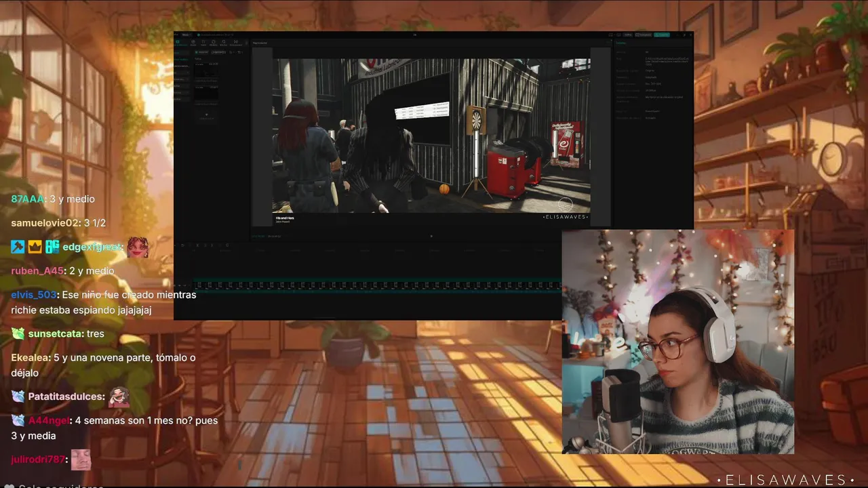868x488 pixels.
Task: Select the Detalles tab in right panel
Action: point(621,43)
